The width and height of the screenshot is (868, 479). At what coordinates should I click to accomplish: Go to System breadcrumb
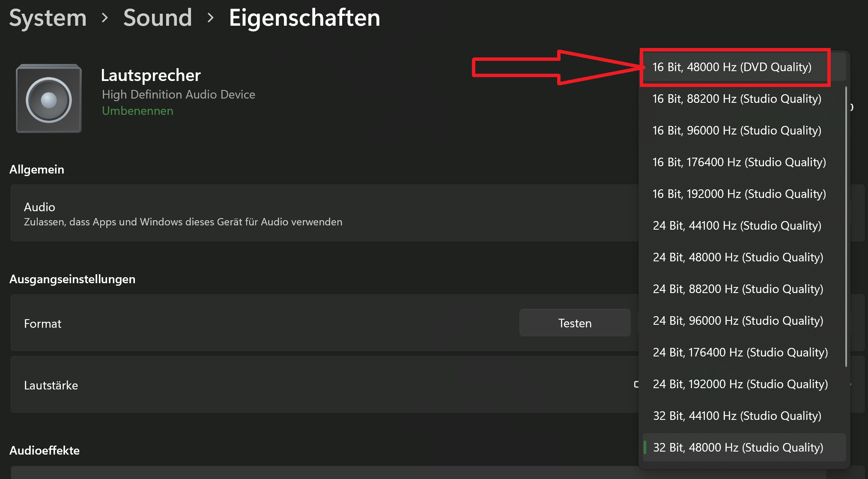(x=48, y=18)
